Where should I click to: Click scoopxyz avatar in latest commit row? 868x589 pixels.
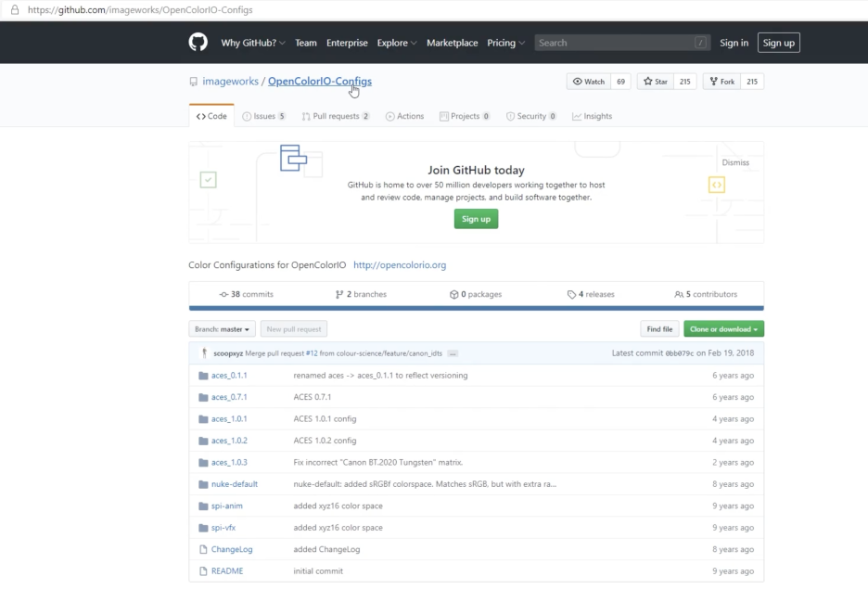204,352
